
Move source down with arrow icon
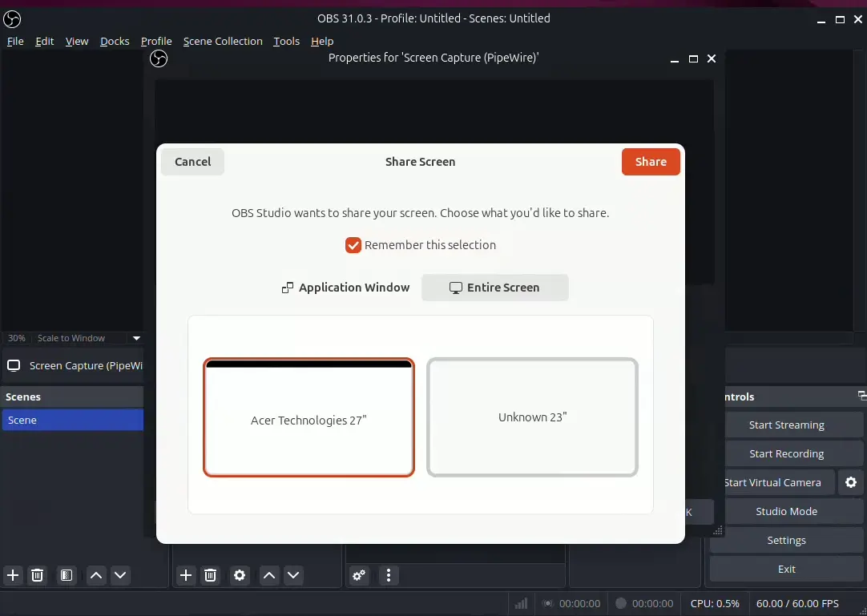293,575
